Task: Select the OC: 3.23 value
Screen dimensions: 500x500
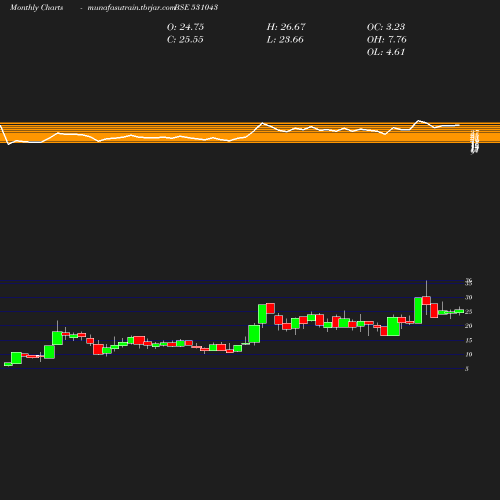Action: (386, 27)
